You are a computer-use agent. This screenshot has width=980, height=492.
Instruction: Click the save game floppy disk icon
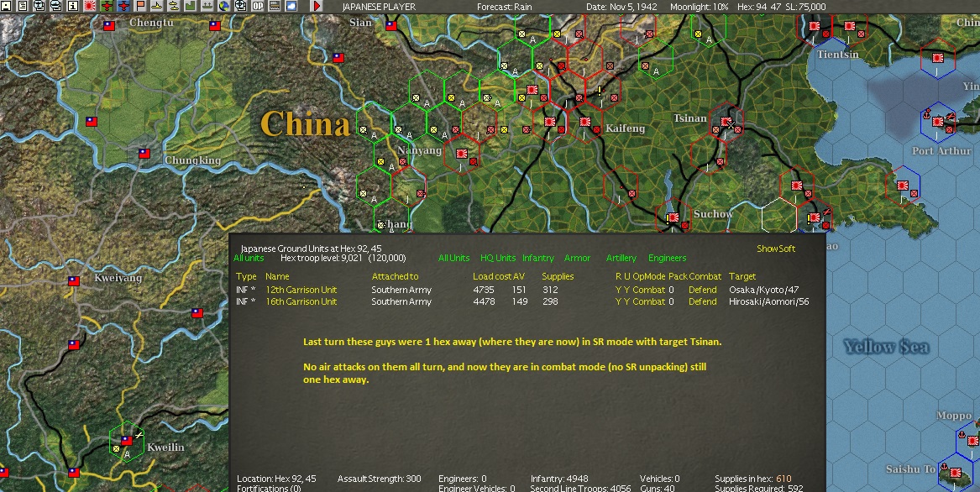click(x=6, y=6)
